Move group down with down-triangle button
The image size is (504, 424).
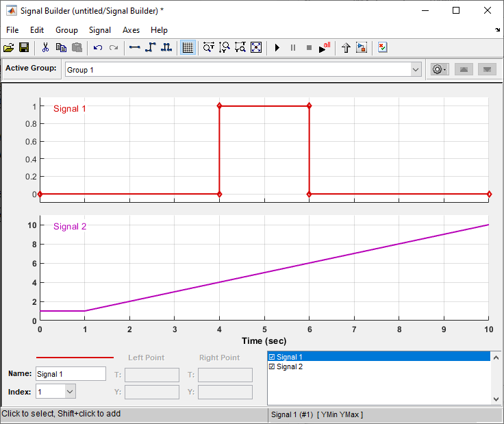tap(487, 69)
